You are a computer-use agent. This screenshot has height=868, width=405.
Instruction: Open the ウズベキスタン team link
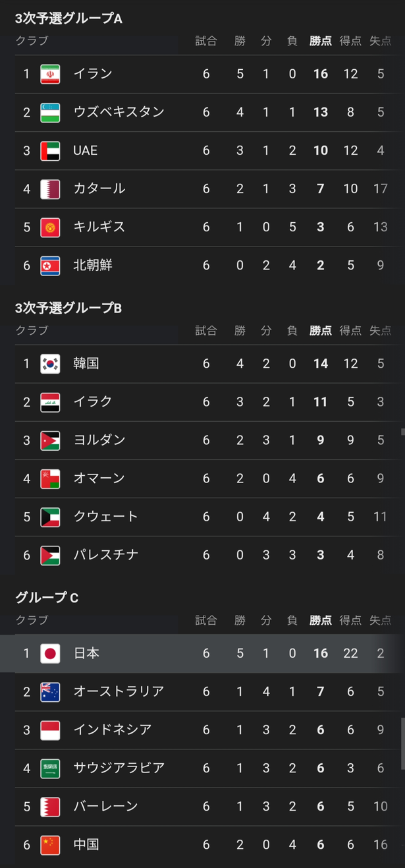119,112
